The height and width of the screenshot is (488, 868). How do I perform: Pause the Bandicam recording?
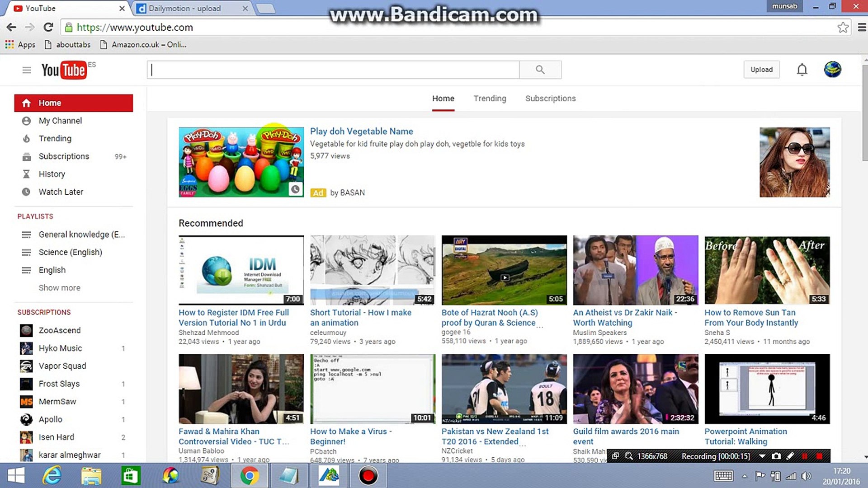(805, 456)
